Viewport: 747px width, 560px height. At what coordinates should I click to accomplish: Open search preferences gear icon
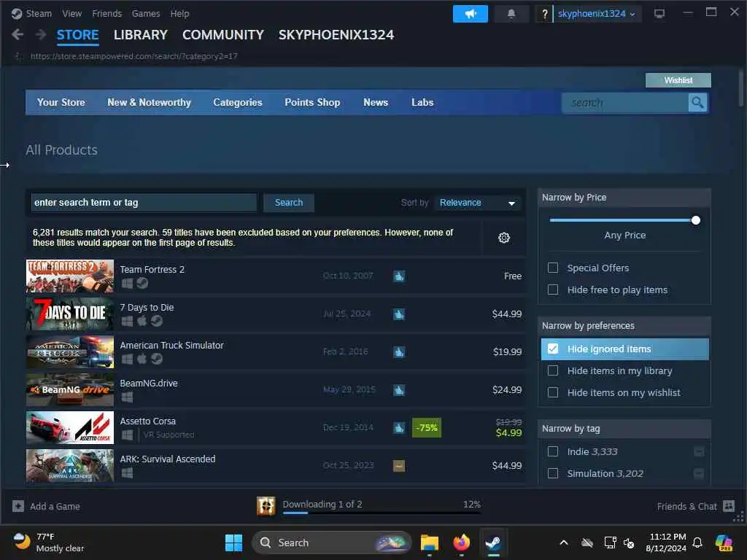504,238
